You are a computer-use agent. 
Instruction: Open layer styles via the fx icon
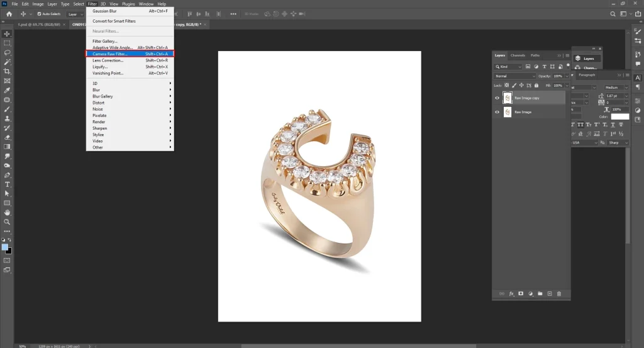coord(511,294)
